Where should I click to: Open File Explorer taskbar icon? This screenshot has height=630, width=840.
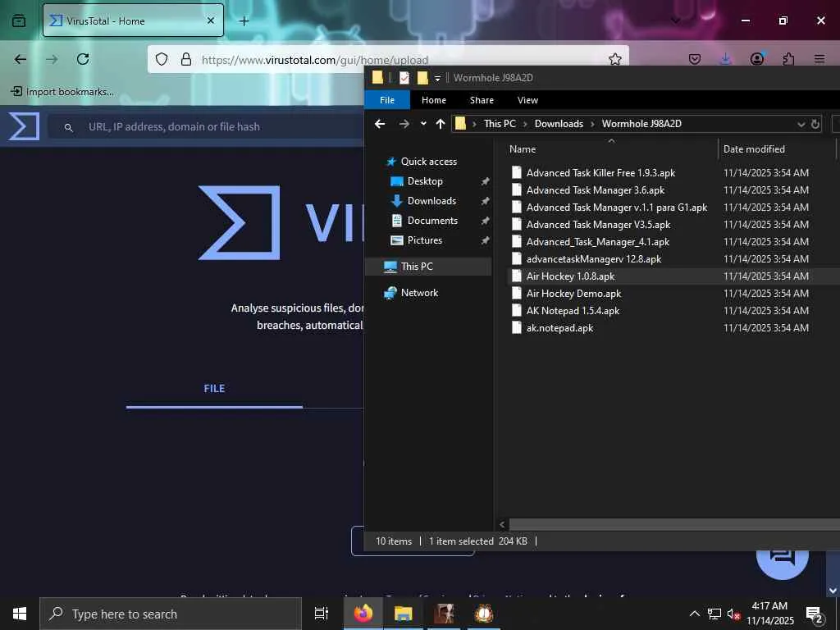pos(403,614)
